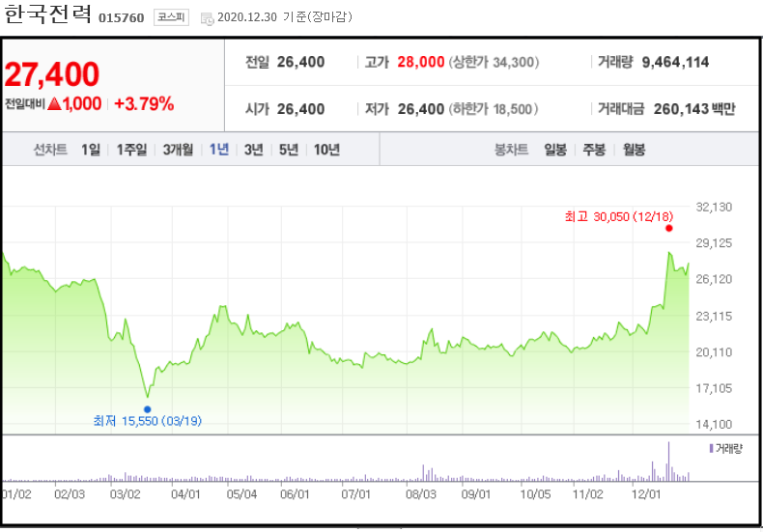Click the 03/02 x-axis date label
The image size is (763, 532).
click(x=125, y=494)
